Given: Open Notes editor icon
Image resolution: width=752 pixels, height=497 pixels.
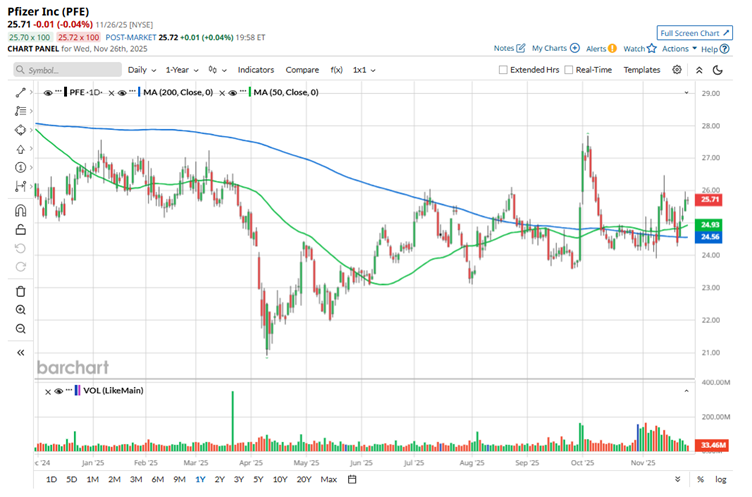Looking at the screenshot, I should [x=521, y=48].
